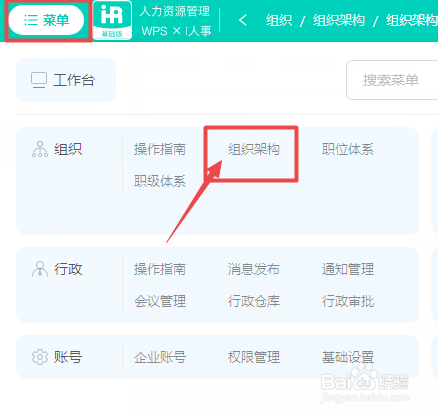This screenshot has width=438, height=415.
Task: Open the 职级体系 menu item
Action: coord(160,181)
